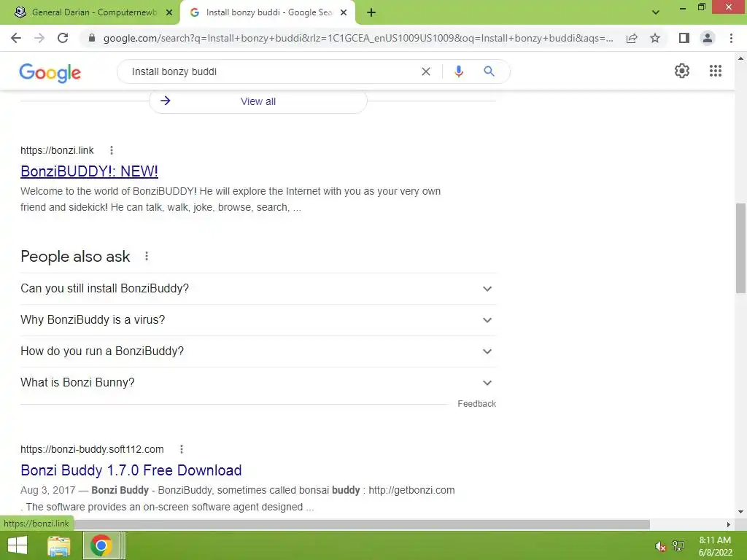Screen dimensions: 747x560
Task: Click the https://bonzi.link URL text
Action: [x=57, y=150]
